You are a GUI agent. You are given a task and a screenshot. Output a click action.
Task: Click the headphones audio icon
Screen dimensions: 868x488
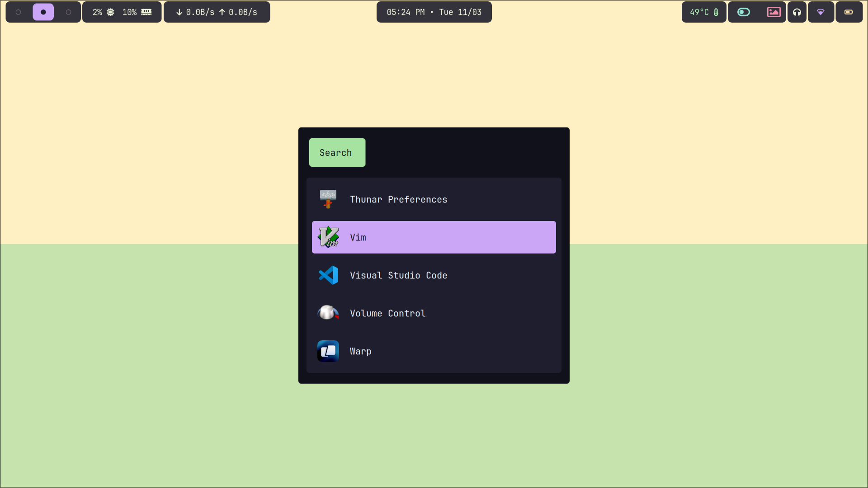pyautogui.click(x=797, y=12)
